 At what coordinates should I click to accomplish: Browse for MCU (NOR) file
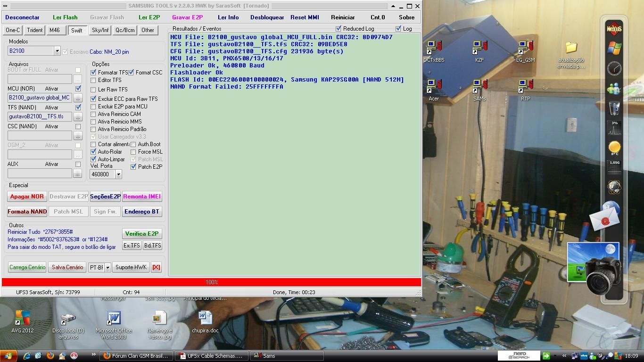77,98
